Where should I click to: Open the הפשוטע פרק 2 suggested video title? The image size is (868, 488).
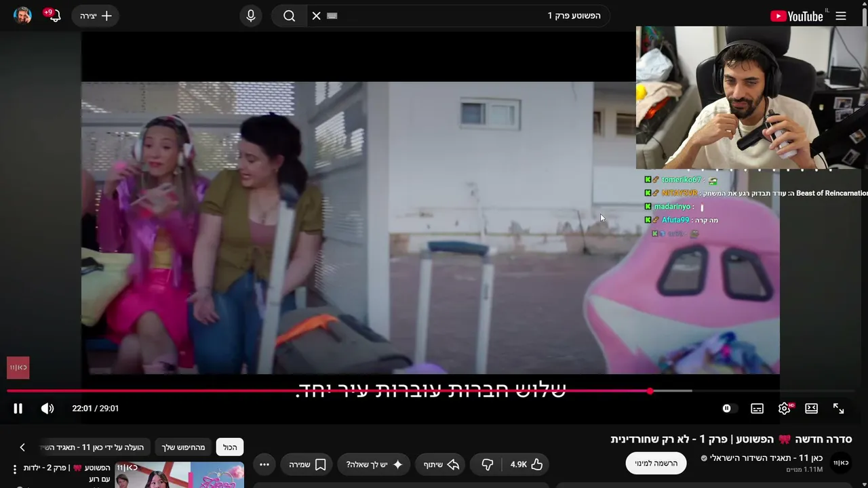point(66,473)
